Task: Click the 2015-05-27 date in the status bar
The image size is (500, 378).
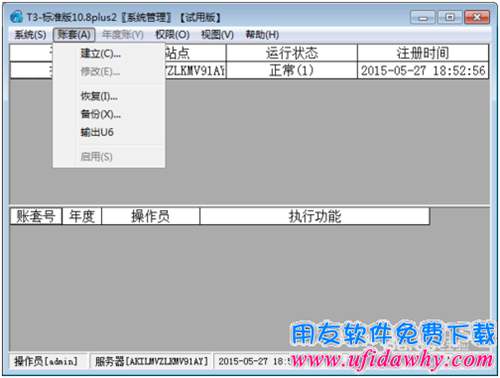Action: [x=243, y=361]
